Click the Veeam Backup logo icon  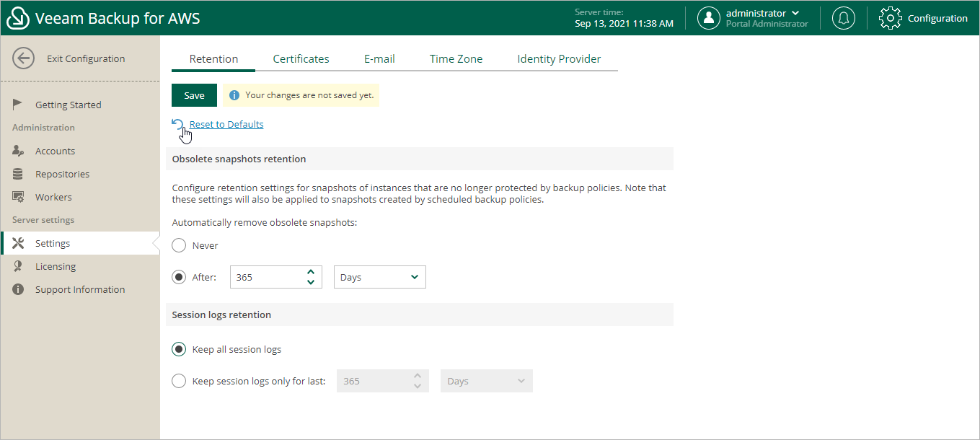[17, 18]
